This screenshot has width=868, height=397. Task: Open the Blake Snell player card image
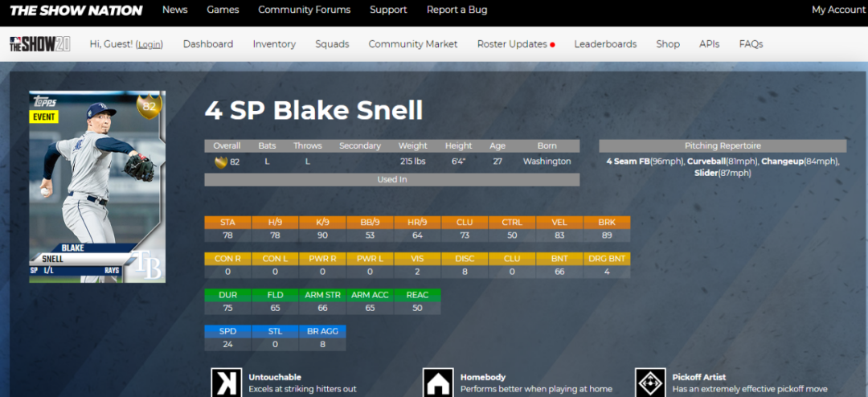96,186
